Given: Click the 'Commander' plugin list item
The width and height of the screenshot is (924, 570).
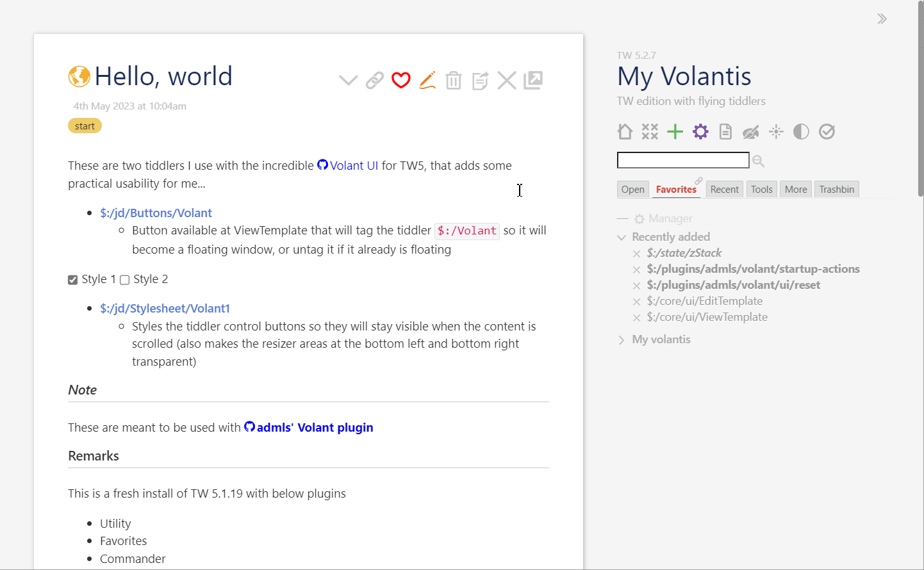Looking at the screenshot, I should [x=133, y=558].
